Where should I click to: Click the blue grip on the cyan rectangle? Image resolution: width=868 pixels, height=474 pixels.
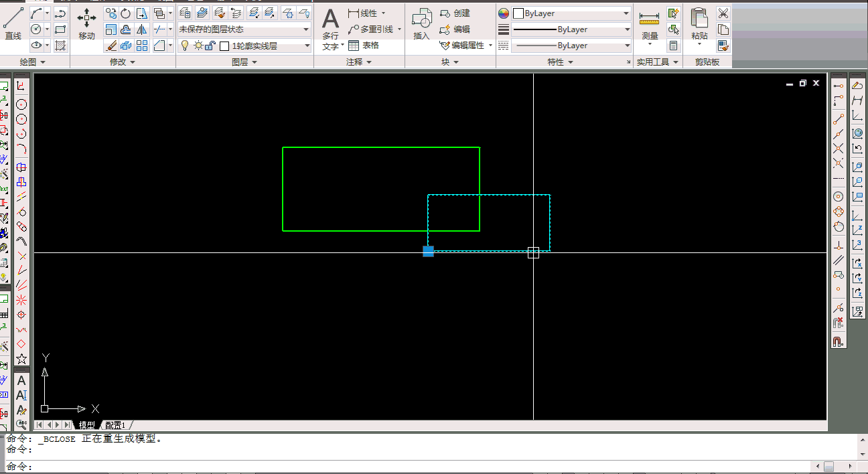428,251
